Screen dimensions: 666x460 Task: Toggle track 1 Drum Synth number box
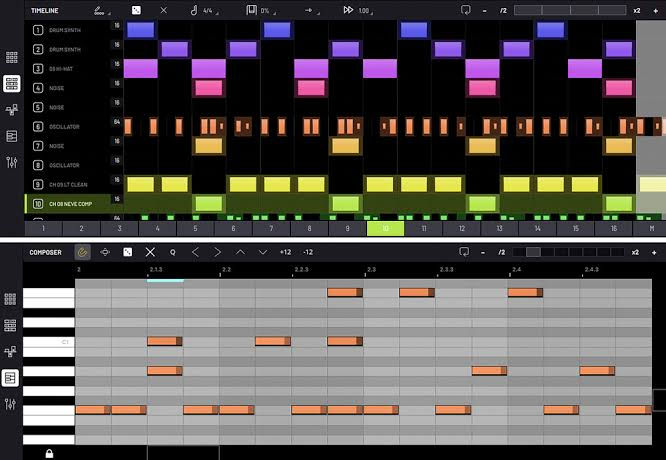click(38, 30)
